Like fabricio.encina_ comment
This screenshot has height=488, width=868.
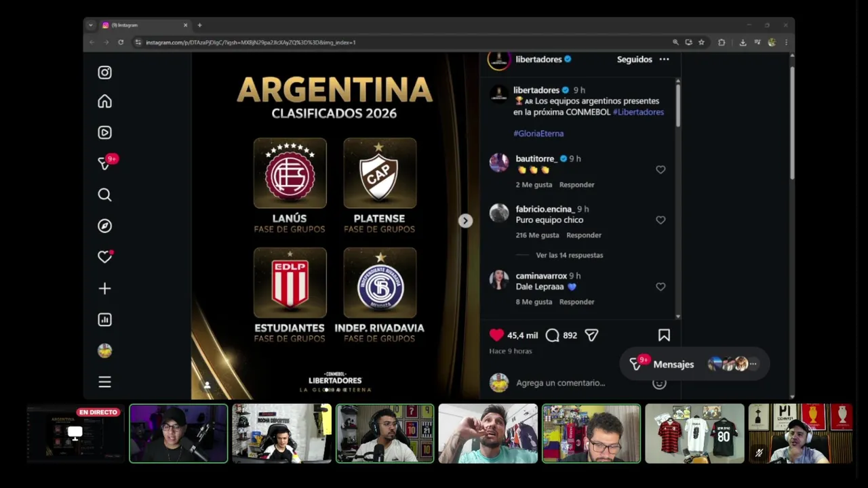660,220
